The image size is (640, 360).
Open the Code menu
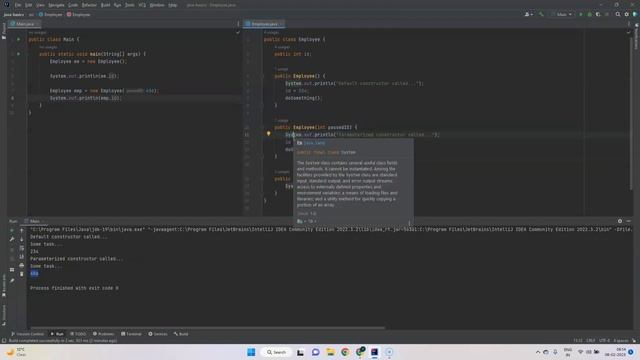click(x=73, y=5)
